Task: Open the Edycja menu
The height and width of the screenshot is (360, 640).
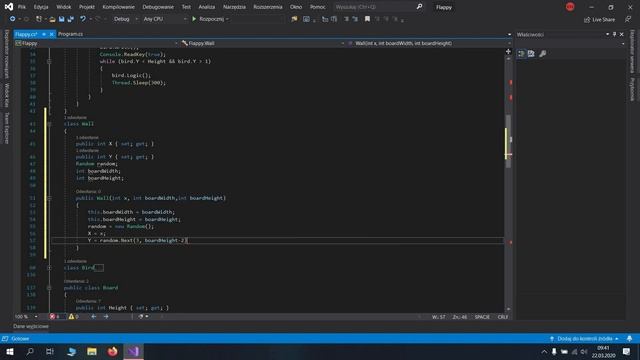Action: click(x=41, y=7)
